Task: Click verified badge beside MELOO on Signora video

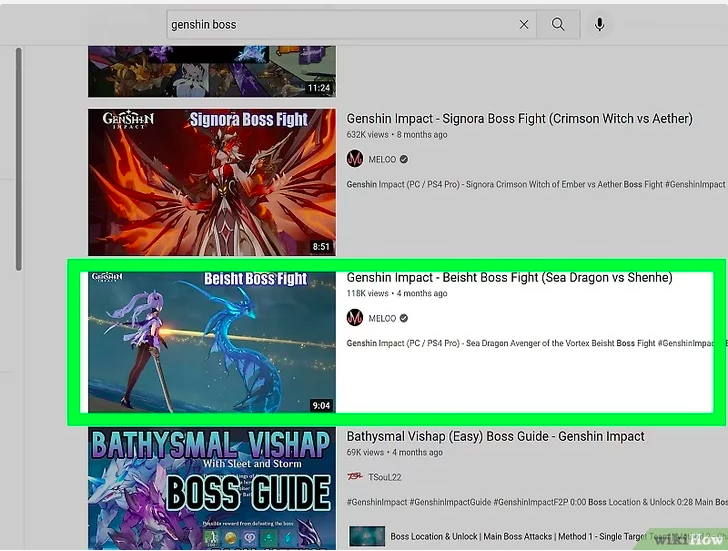Action: click(404, 159)
